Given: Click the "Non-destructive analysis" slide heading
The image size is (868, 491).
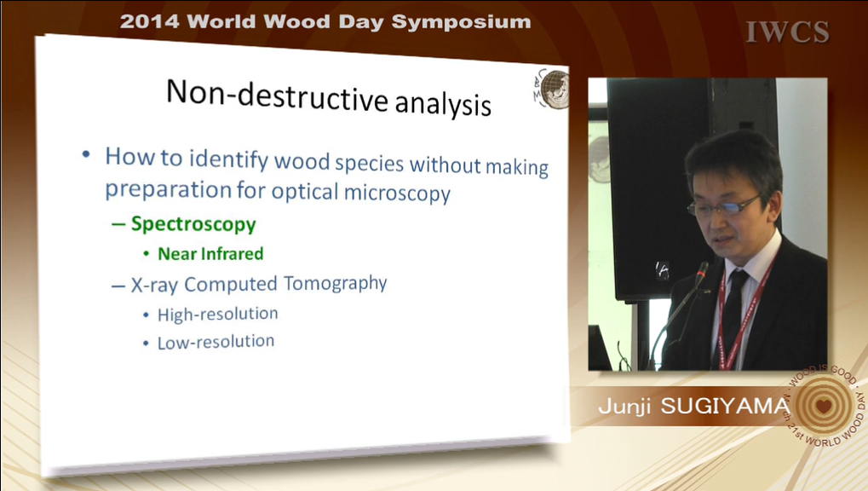Looking at the screenshot, I should click(328, 97).
